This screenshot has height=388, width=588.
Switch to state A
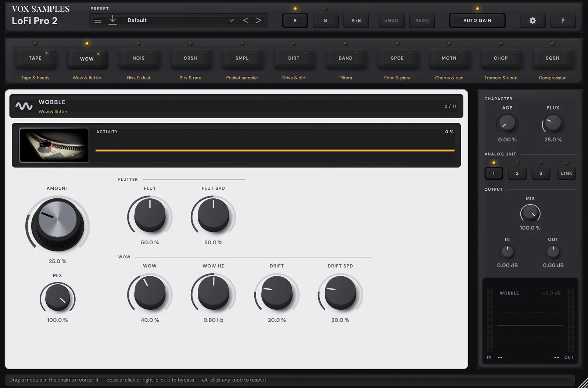295,21
